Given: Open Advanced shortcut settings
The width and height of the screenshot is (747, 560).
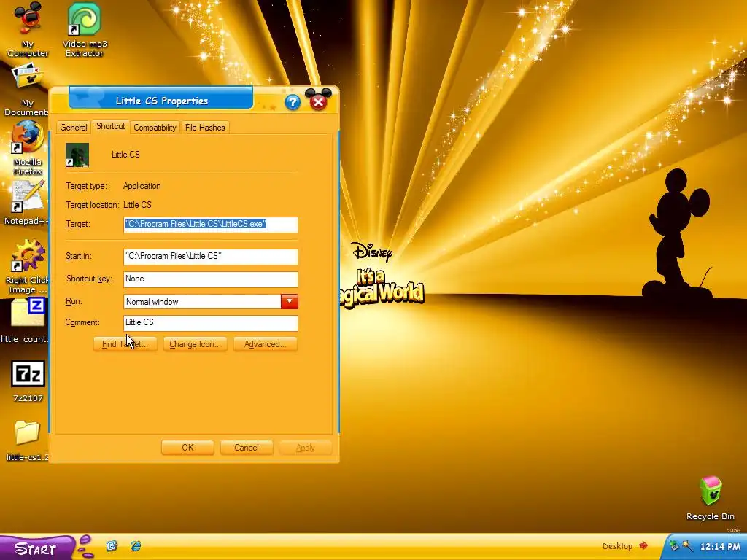Looking at the screenshot, I should click(x=266, y=344).
